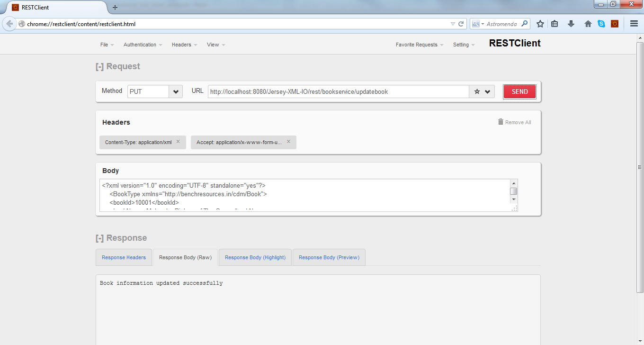The width and height of the screenshot is (644, 345).
Task: Bookmark this page with the star icon
Action: pos(540,24)
